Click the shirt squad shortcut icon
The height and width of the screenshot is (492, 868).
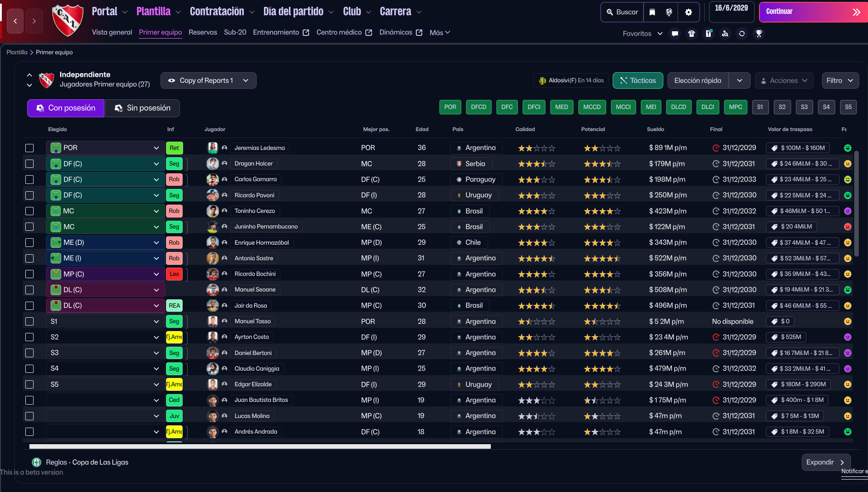coord(691,34)
